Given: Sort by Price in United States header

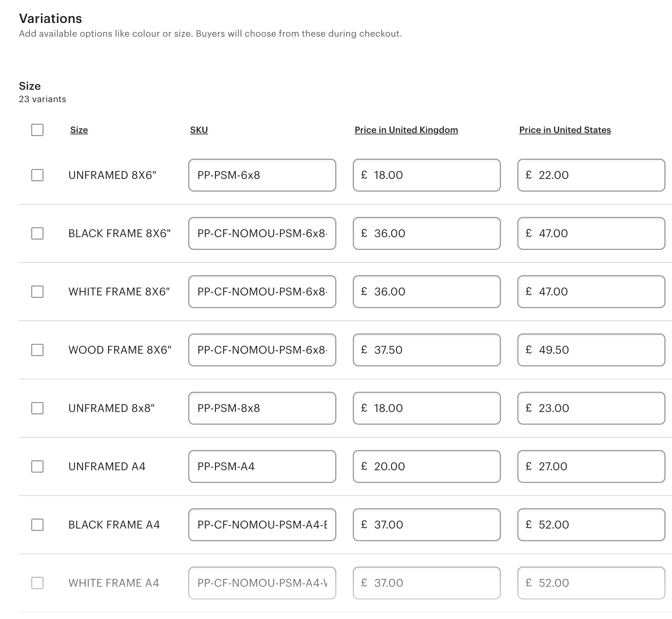Looking at the screenshot, I should [x=564, y=130].
